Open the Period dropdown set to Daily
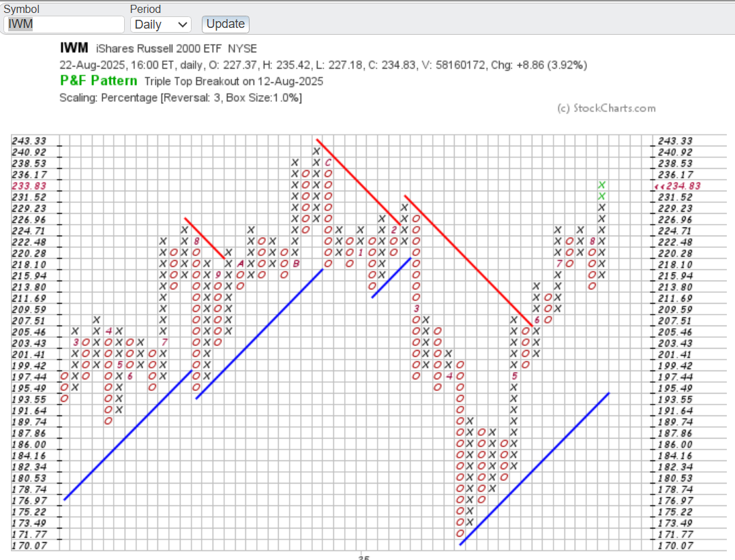 (161, 25)
